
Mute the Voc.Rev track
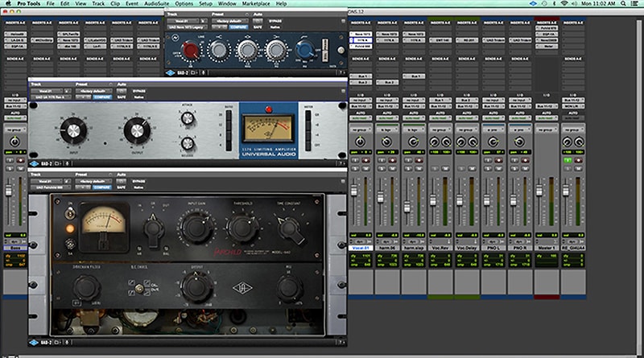[x=445, y=168]
